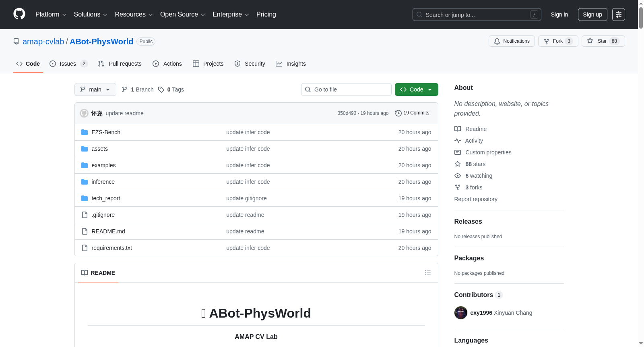644x347 pixels.
Task: Open the main branch switcher dropdown
Action: (x=95, y=89)
